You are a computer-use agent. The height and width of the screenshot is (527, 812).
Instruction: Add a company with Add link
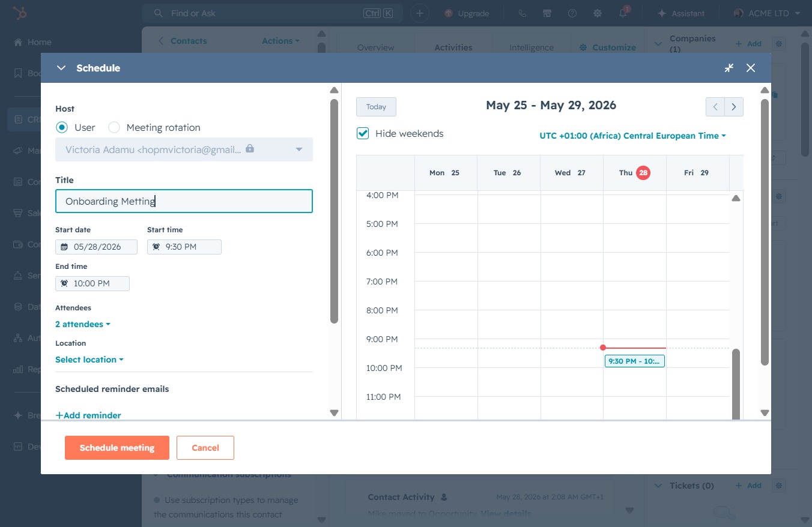point(748,44)
